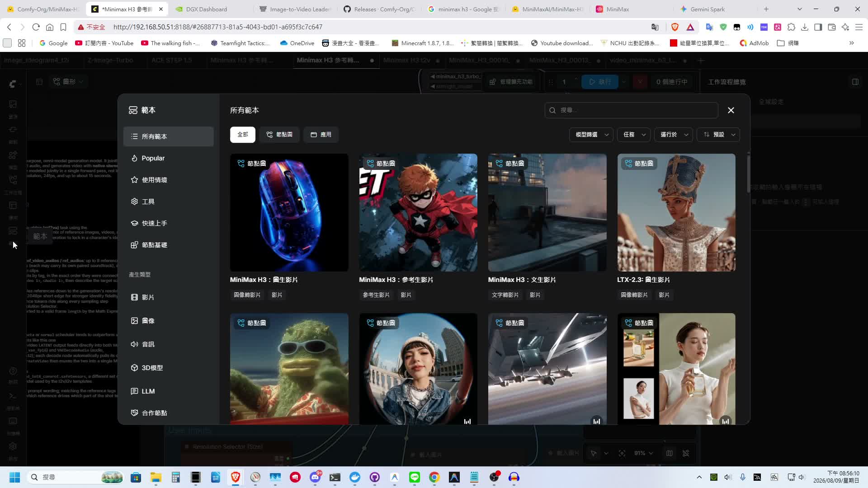Viewport: 868px width, 488px height.
Task: Switch to the Image-to-Video Leaderboard tab
Action: tap(295, 9)
